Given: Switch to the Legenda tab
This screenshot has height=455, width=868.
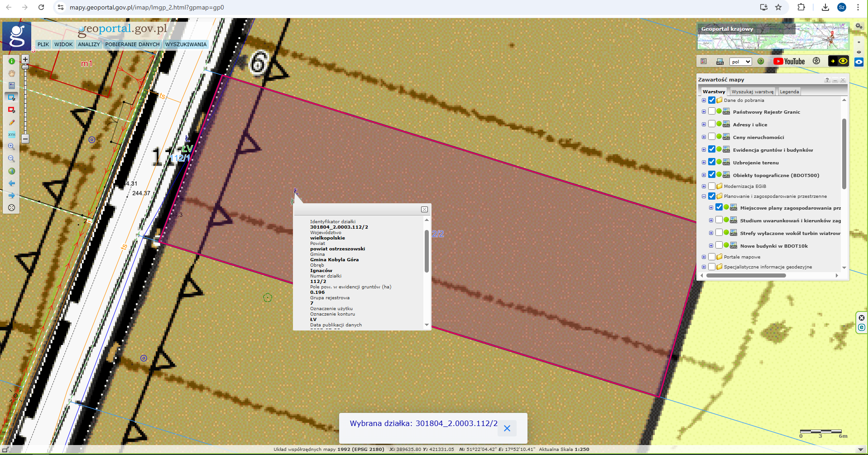Looking at the screenshot, I should 789,91.
